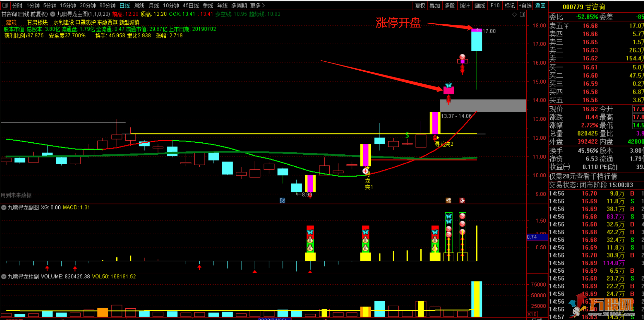Click the 返回 back button
644x320 pixels.
coord(540,5)
